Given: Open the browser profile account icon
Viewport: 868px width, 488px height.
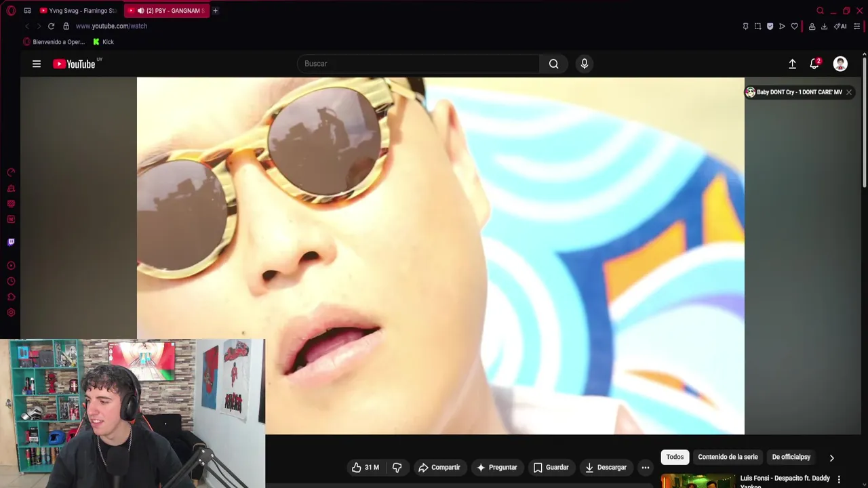Looking at the screenshot, I should point(812,26).
